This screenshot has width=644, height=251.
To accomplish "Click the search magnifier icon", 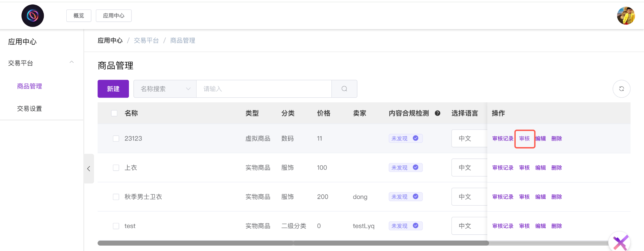I will [x=344, y=89].
